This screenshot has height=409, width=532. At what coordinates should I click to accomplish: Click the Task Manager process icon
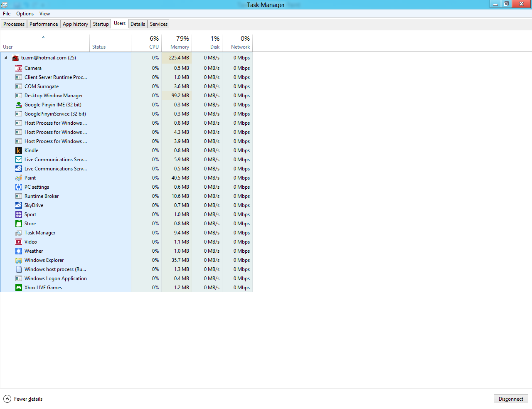pyautogui.click(x=19, y=233)
